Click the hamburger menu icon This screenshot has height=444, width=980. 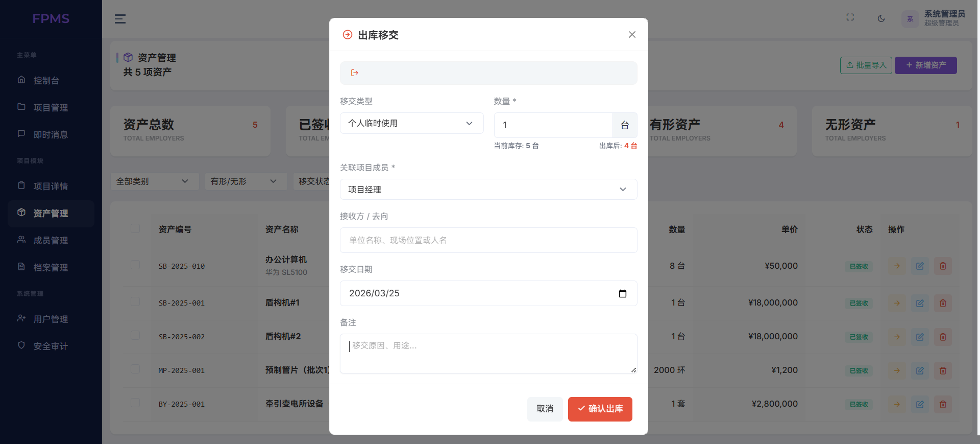(x=120, y=19)
